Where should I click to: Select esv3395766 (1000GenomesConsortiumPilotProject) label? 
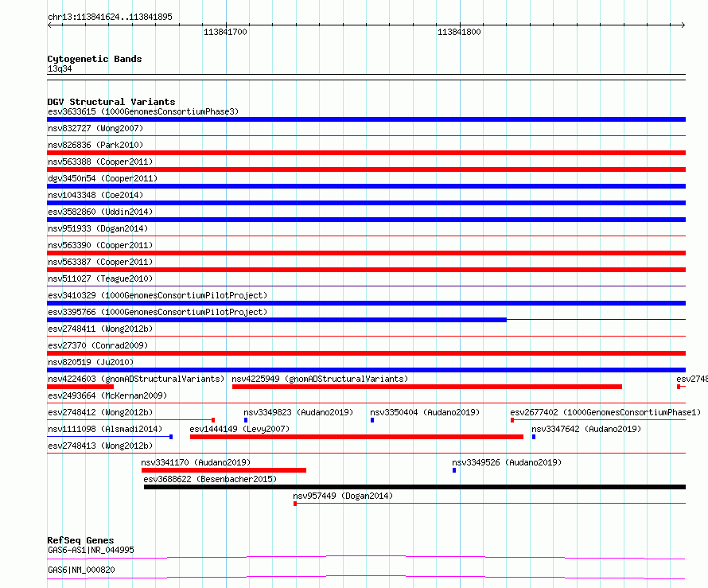coord(158,312)
